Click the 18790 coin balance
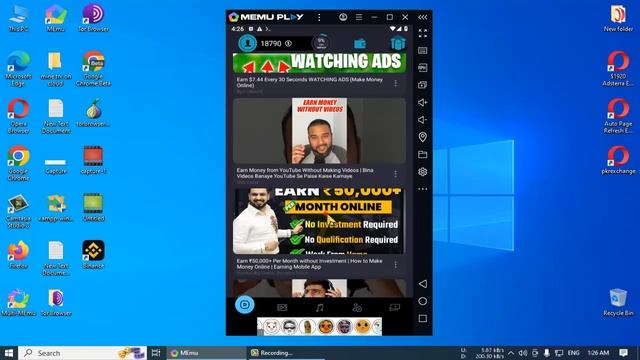Viewport: 640px width, 360px height. (x=276, y=43)
